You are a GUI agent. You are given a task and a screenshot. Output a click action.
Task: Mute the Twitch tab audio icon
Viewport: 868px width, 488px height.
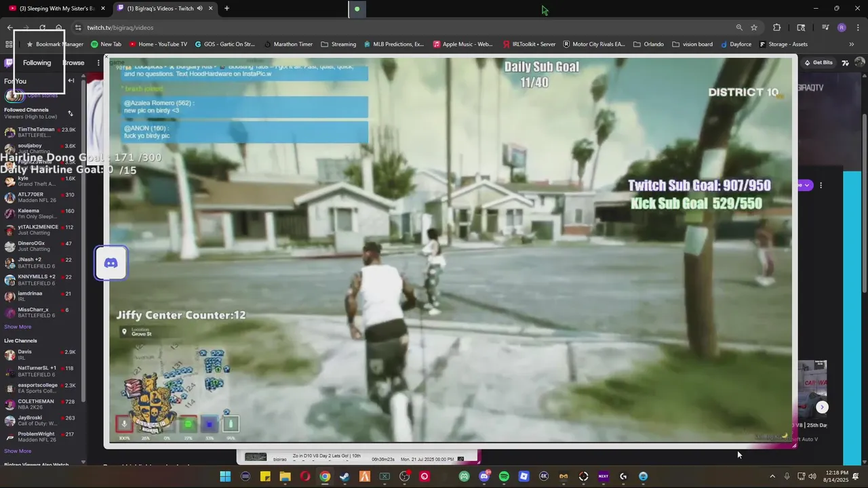(x=199, y=8)
